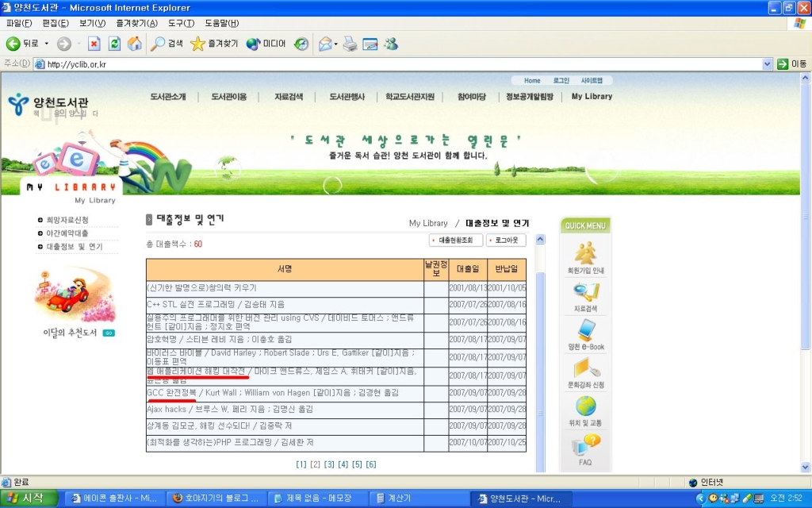Click the 이달의 추천도서 go button

pyautogui.click(x=108, y=333)
